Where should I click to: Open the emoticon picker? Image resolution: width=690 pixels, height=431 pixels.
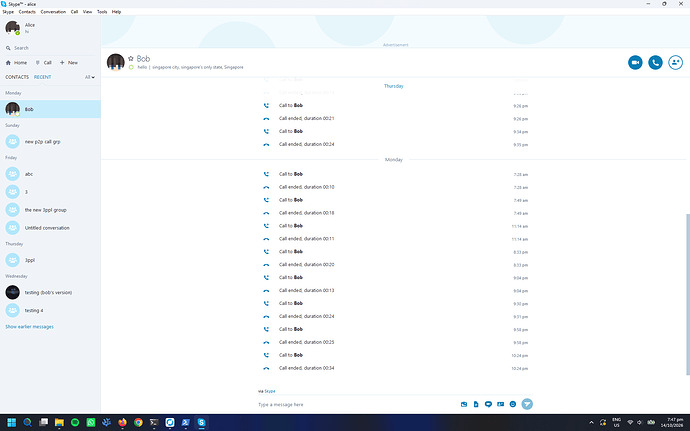pos(513,404)
